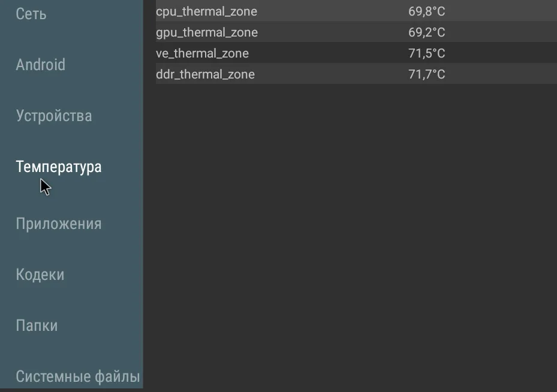The image size is (557, 392).
Task: Click the highest temperature reading shown
Action: coord(426,74)
